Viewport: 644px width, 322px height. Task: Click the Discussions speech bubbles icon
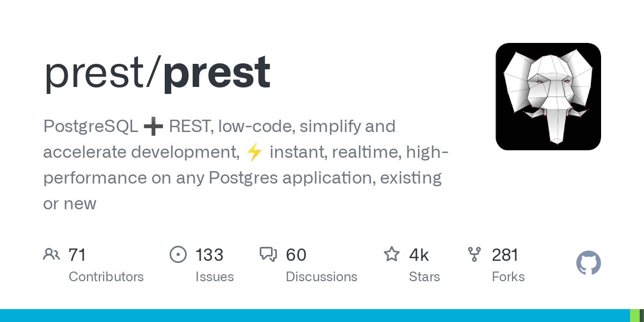click(x=268, y=254)
